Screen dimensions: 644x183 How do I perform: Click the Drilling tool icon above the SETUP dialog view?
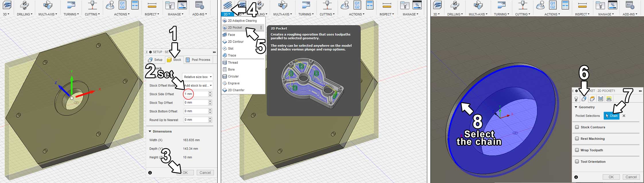(x=24, y=5)
